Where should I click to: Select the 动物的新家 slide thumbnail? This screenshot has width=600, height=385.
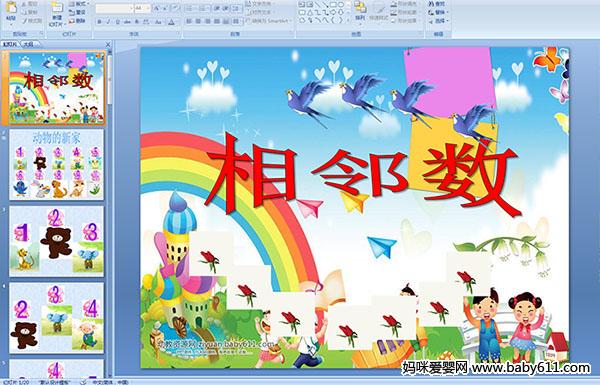[56, 165]
